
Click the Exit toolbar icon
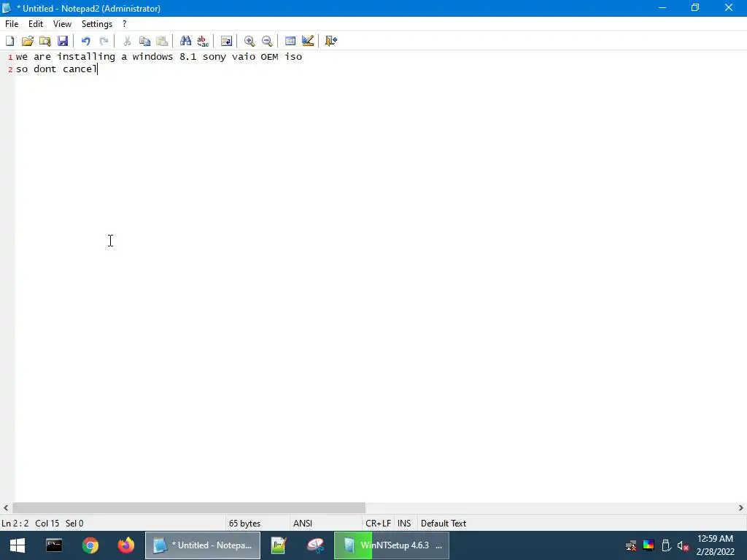coord(331,41)
